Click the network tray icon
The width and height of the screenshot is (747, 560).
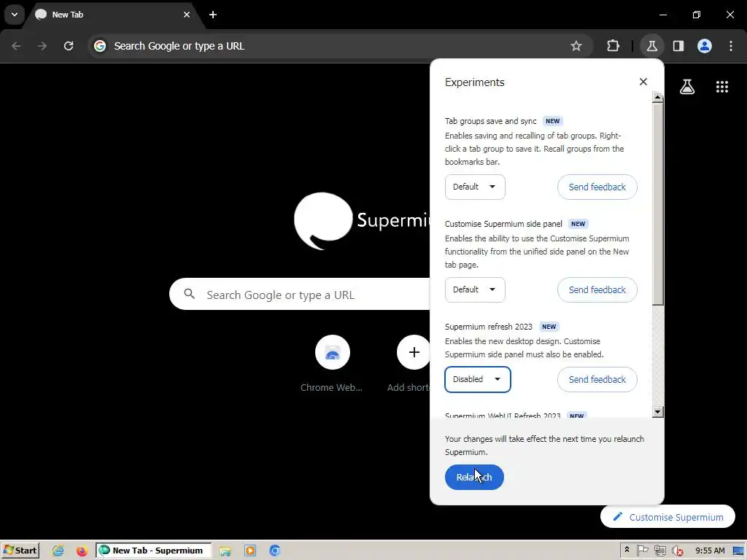(659, 551)
